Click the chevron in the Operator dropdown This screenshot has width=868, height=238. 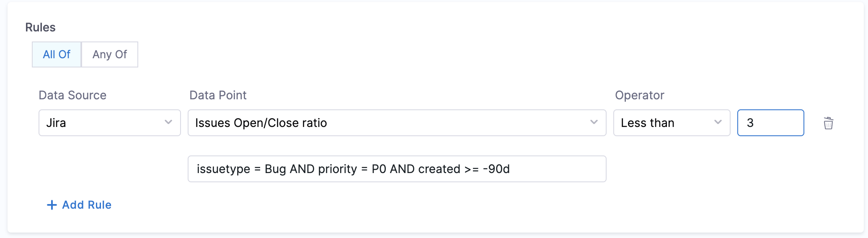718,122
